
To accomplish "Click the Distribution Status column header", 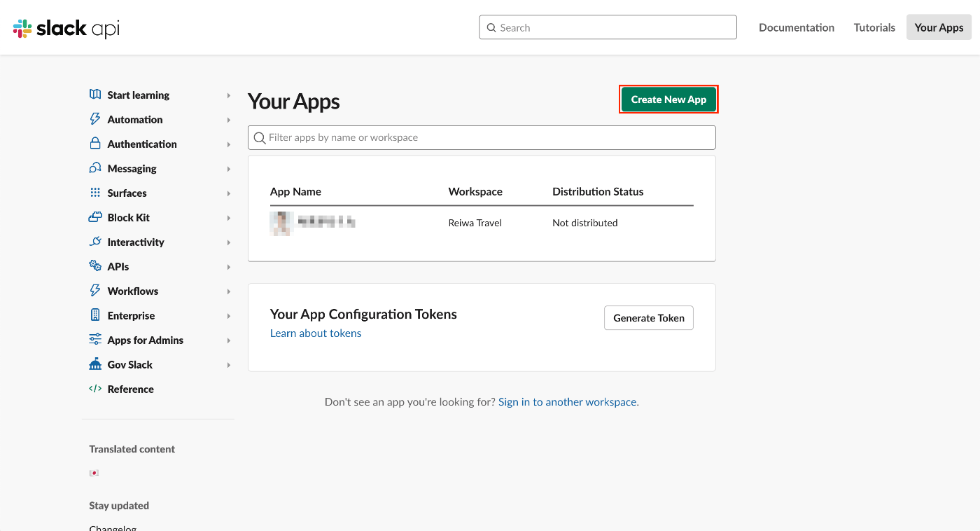I will pyautogui.click(x=598, y=191).
